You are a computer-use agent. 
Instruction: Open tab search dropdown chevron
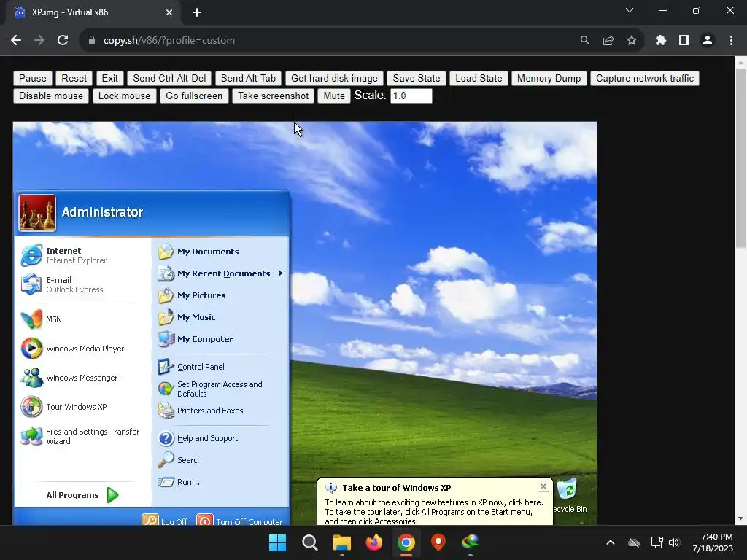[630, 10]
